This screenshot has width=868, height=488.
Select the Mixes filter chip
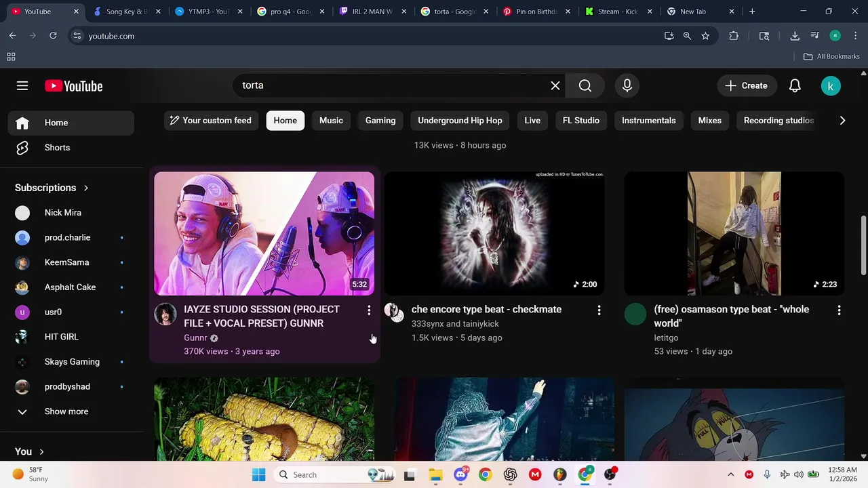pos(710,121)
